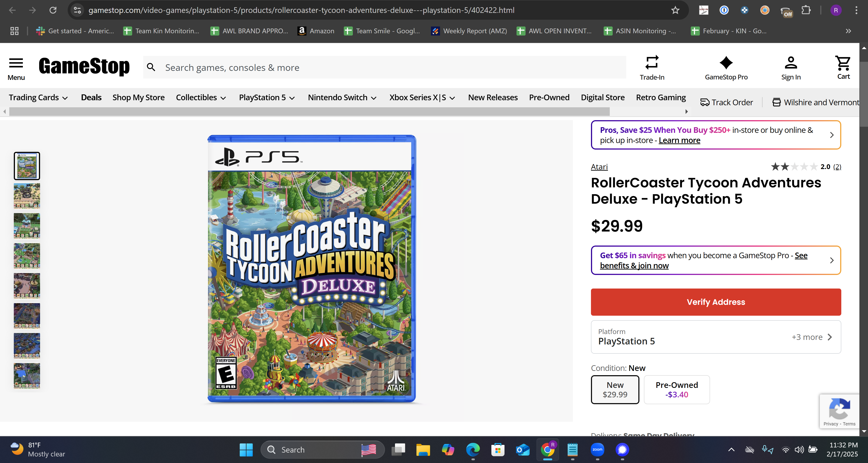Select the Pre-Owned condition option
The image size is (868, 463).
point(677,389)
